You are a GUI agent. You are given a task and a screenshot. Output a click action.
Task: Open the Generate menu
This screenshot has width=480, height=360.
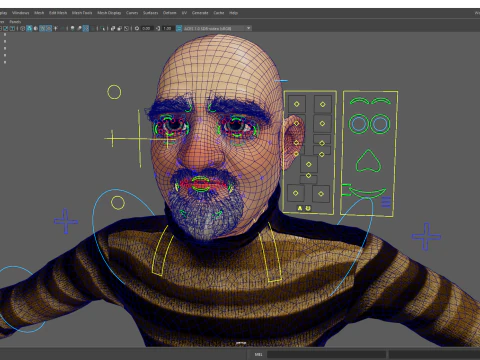[x=200, y=13]
